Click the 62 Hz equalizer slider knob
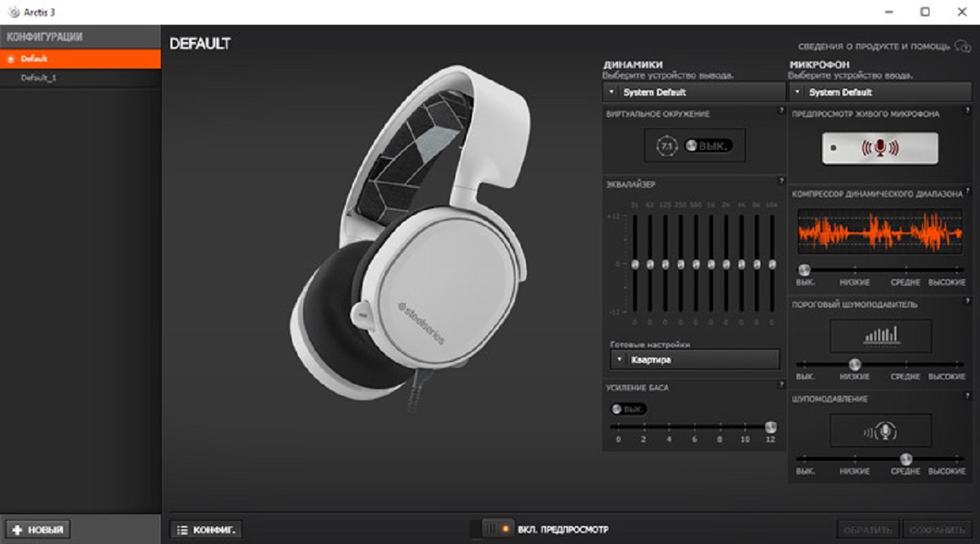 coord(650,264)
